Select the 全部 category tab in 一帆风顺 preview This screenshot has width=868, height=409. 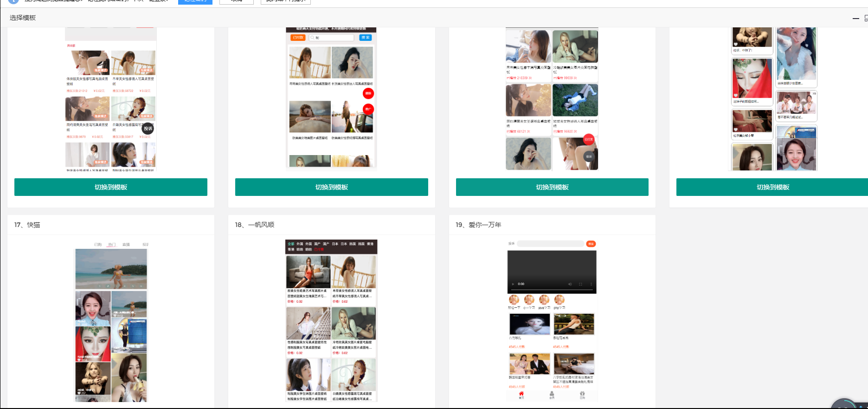coord(291,244)
